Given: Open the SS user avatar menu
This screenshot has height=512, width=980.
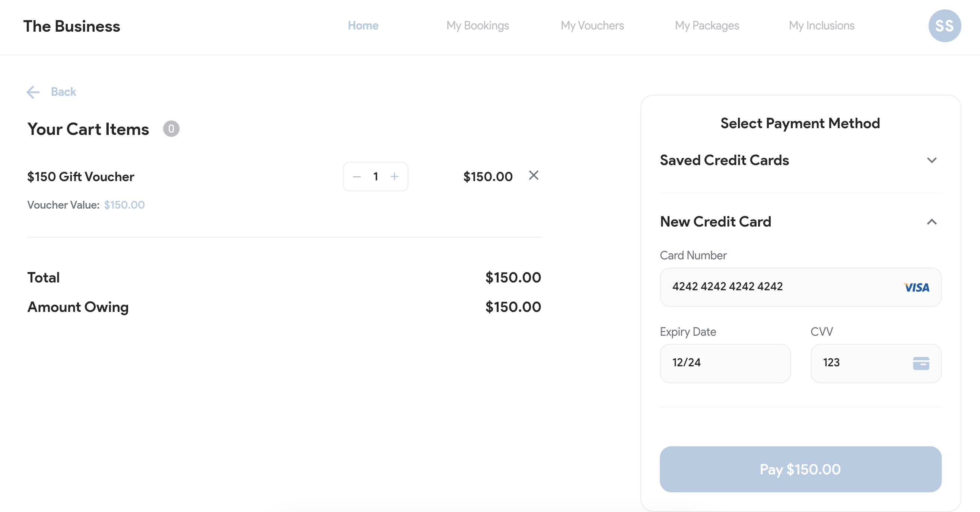Looking at the screenshot, I should tap(944, 26).
